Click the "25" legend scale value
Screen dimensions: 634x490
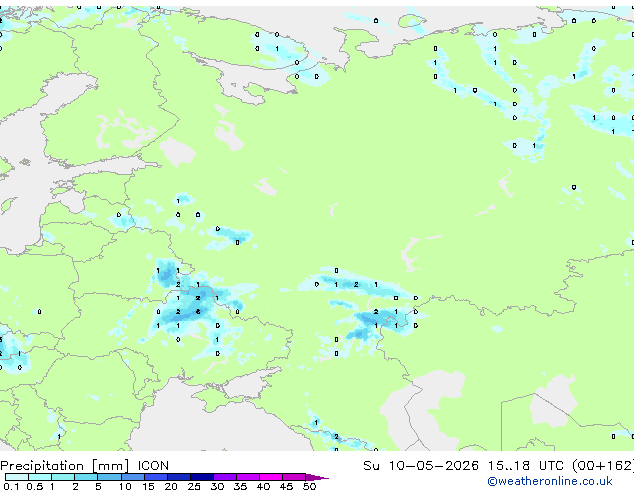coord(194,486)
